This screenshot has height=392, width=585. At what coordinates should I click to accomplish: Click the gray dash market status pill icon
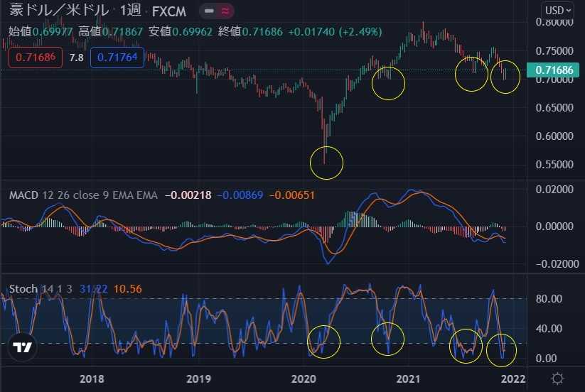coord(209,11)
